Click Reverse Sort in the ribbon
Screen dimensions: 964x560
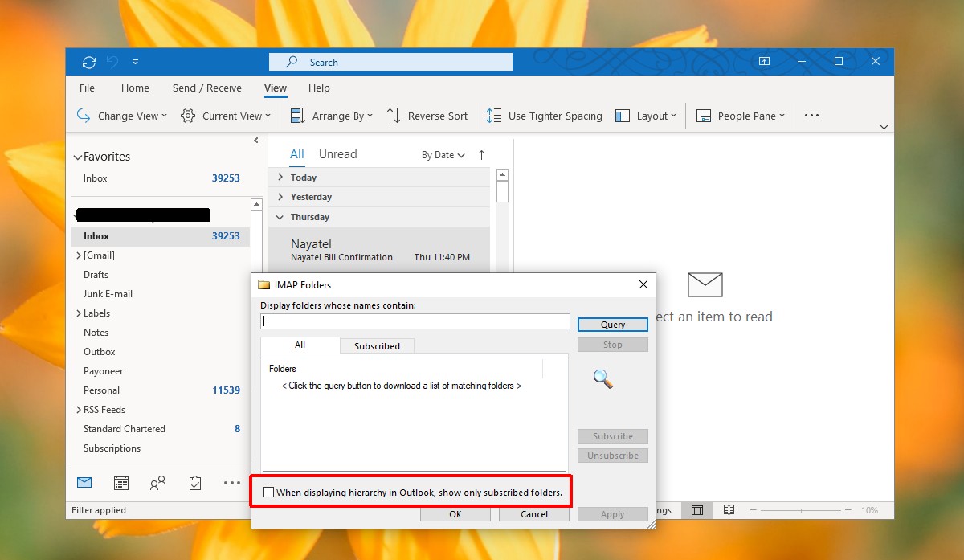[427, 116]
